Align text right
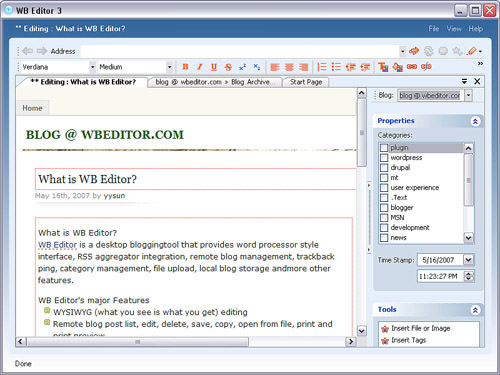500x375 pixels. pyautogui.click(x=303, y=67)
